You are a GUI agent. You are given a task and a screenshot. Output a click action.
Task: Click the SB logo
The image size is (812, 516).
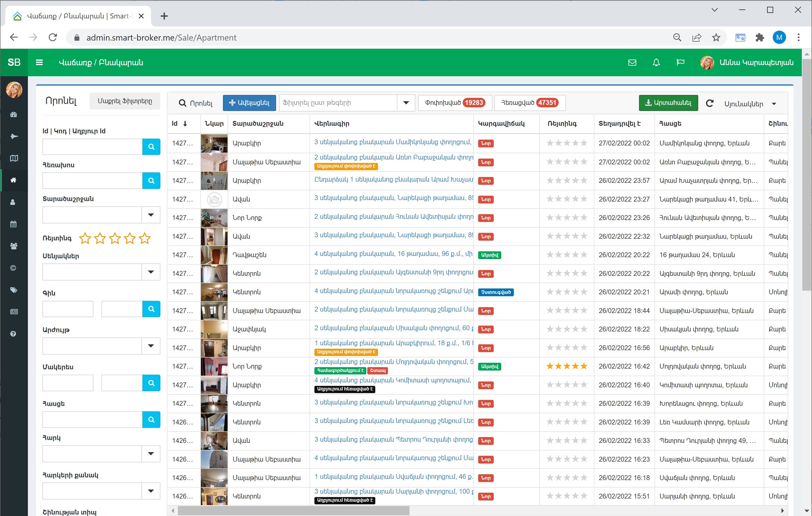(14, 62)
